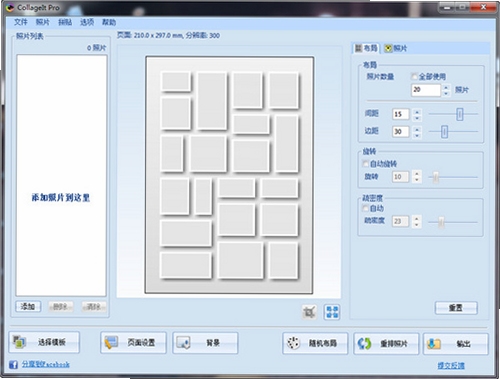Open the 选项 menu
Image resolution: width=500 pixels, height=379 pixels.
[87, 22]
